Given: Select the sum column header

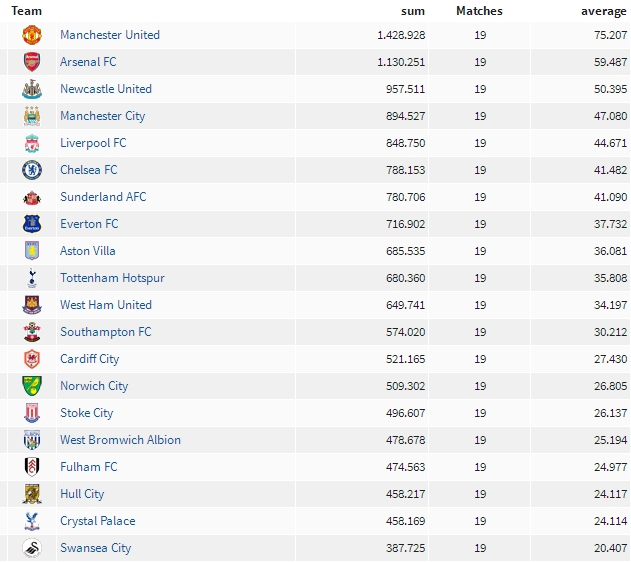Looking at the screenshot, I should point(413,11).
